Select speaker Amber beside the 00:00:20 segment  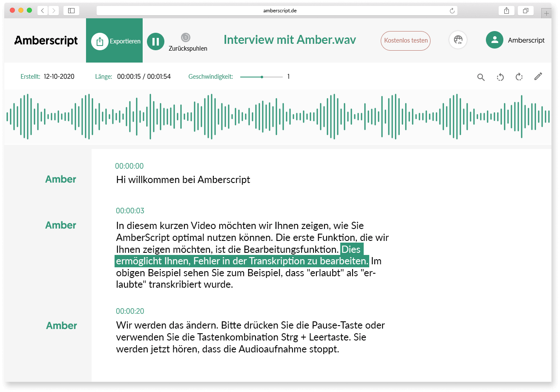(62, 326)
